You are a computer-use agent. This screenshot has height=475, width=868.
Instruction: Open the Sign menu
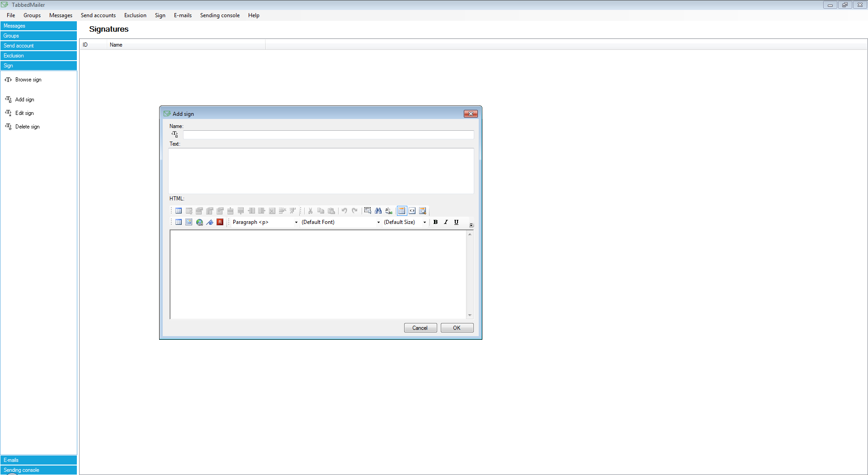(160, 15)
